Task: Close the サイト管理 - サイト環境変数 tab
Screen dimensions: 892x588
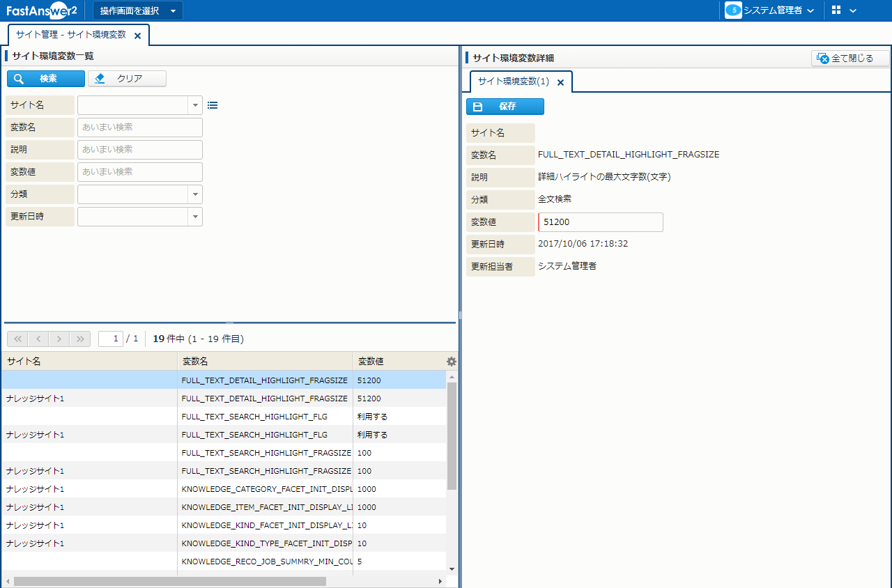Action: click(x=137, y=36)
